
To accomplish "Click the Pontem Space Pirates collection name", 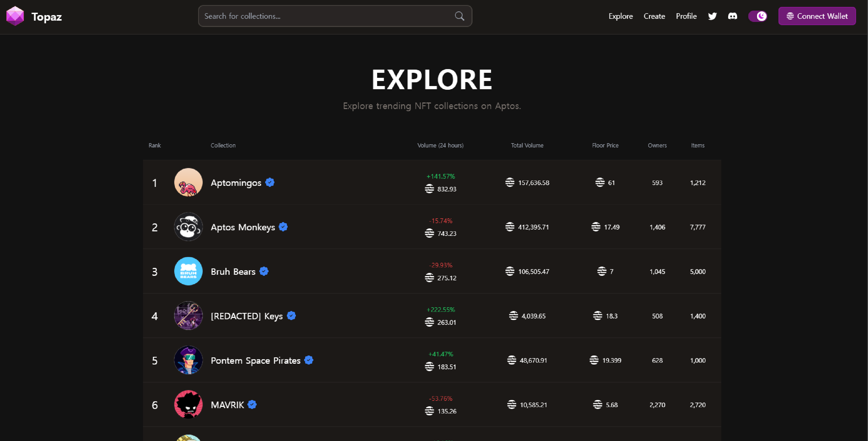I will click(x=255, y=361).
